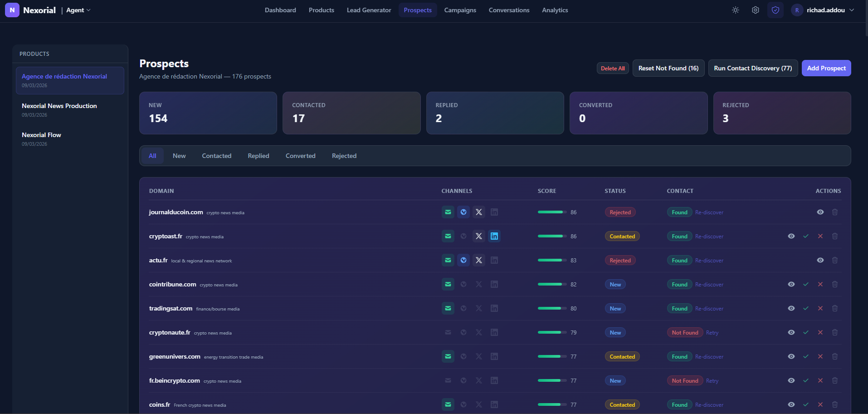Reject fr.beincrypto.com using its X action icon
The image size is (868, 414).
pos(820,380)
